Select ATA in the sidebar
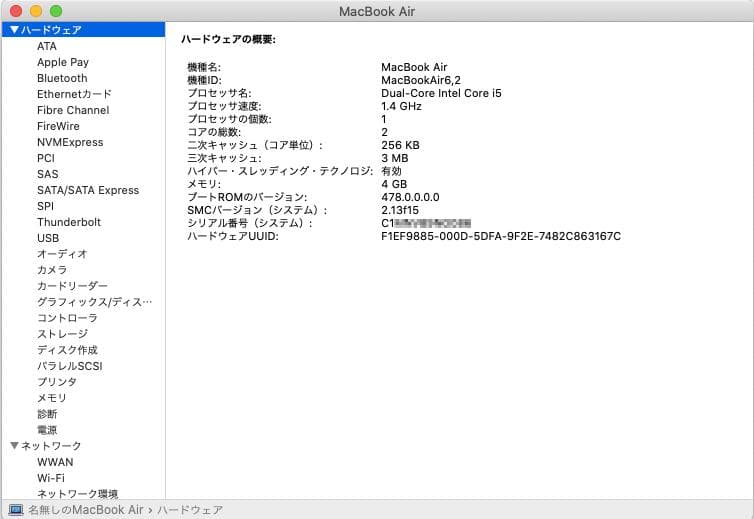Viewport: 754px width, 519px height. point(47,46)
